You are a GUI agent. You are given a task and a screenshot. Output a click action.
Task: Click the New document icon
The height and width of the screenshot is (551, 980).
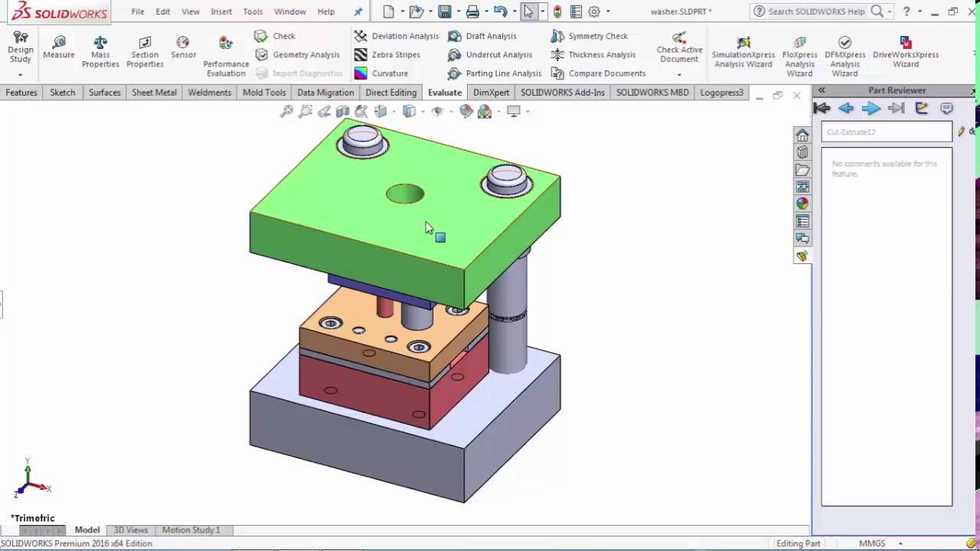point(389,11)
